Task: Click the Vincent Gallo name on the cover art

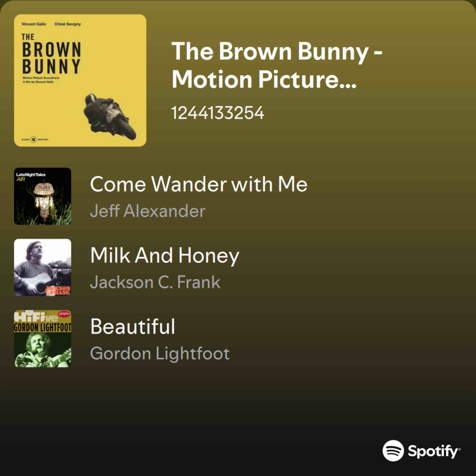Action: tap(34, 24)
